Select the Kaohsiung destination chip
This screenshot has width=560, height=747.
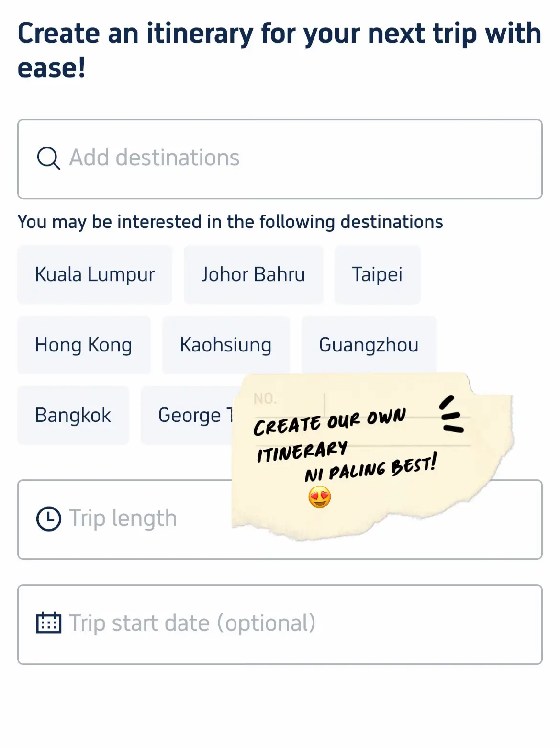click(x=226, y=345)
